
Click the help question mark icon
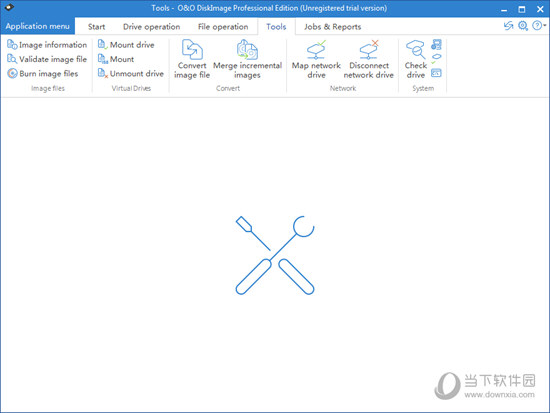(x=537, y=26)
